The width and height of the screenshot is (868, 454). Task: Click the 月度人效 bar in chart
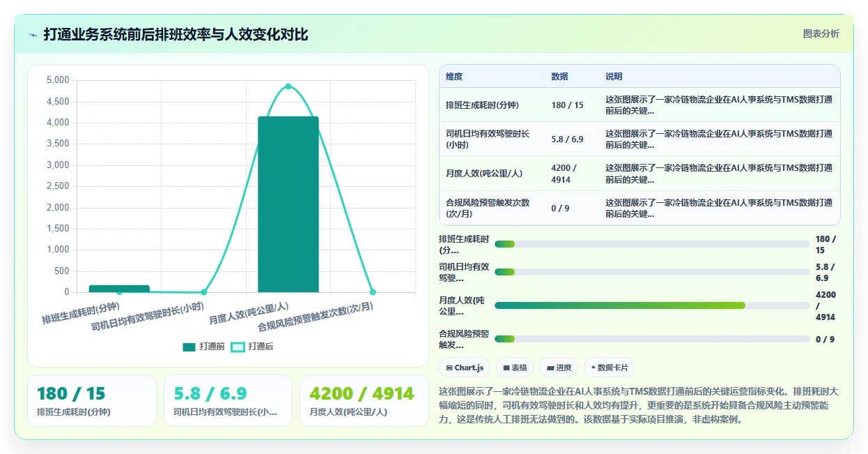coord(288,204)
